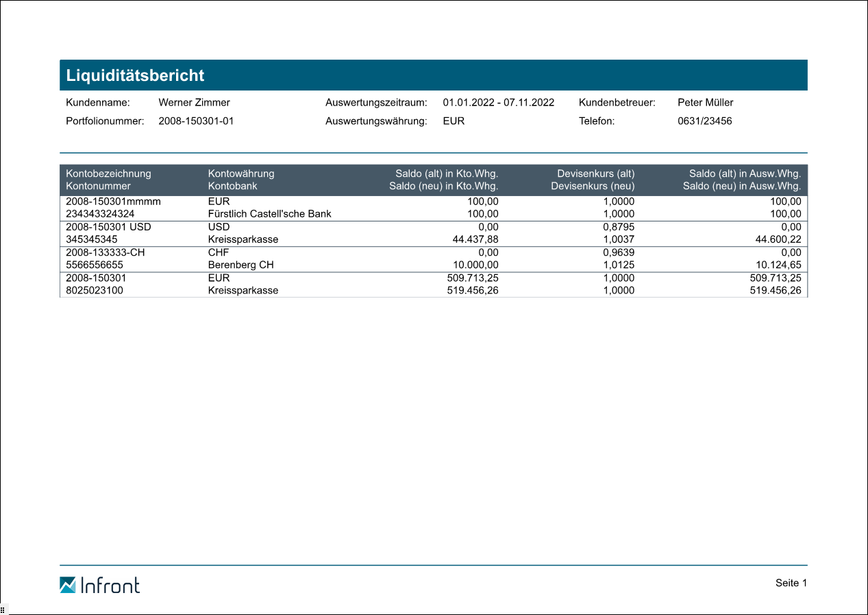Select the Kontowährung column header
This screenshot has width=868, height=615.
click(241, 173)
